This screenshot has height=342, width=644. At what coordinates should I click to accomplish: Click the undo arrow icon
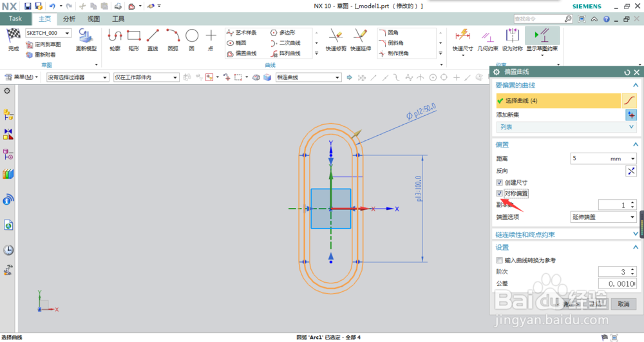point(52,6)
